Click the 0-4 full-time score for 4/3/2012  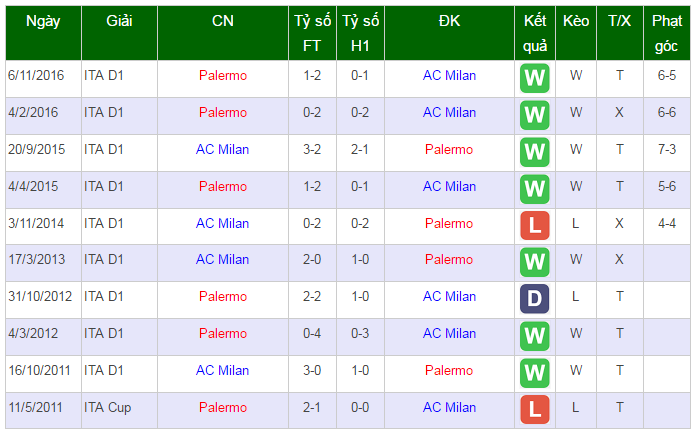[312, 333]
